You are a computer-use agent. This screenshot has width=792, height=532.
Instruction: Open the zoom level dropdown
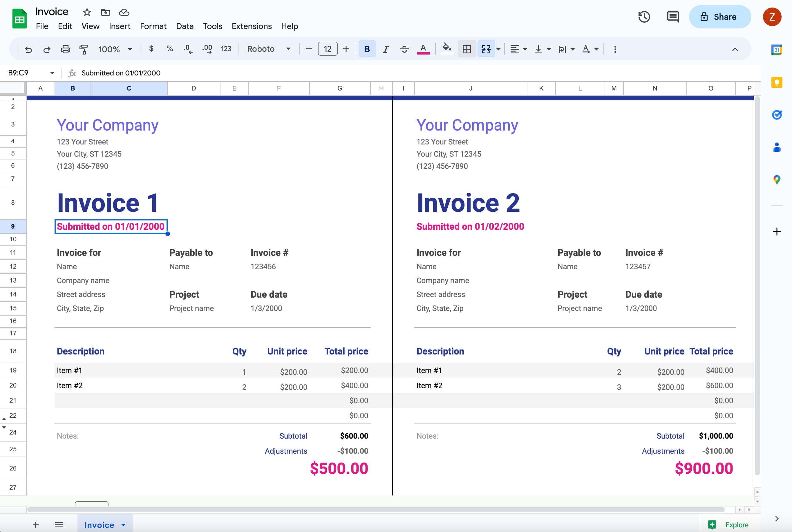coord(115,49)
